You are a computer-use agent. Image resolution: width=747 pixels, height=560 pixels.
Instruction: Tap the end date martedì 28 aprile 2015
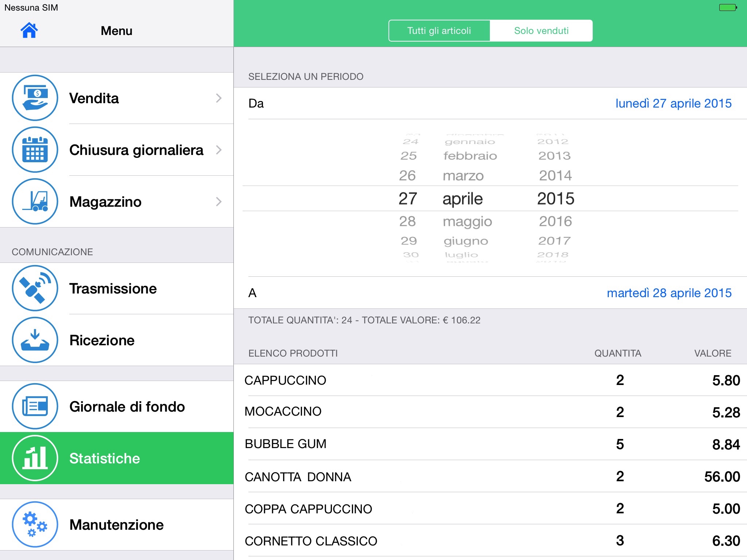click(x=669, y=293)
